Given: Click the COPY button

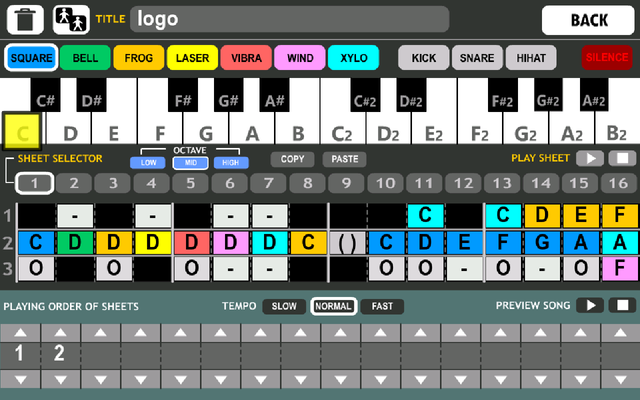Looking at the screenshot, I should click(292, 159).
